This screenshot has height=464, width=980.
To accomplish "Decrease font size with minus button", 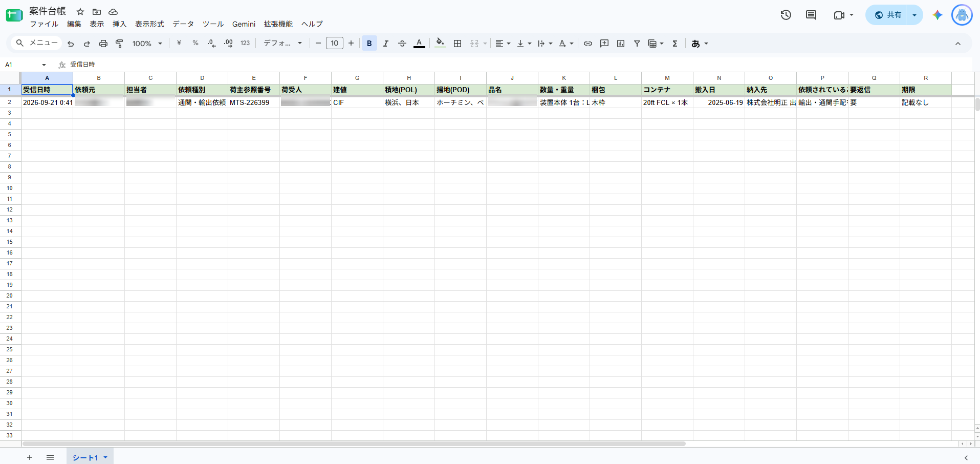I will (x=318, y=44).
